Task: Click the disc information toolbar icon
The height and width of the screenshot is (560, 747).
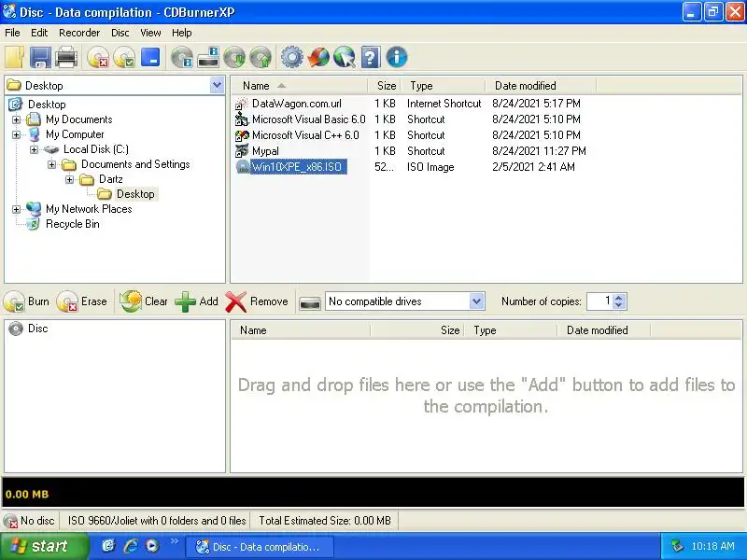Action: tap(182, 58)
